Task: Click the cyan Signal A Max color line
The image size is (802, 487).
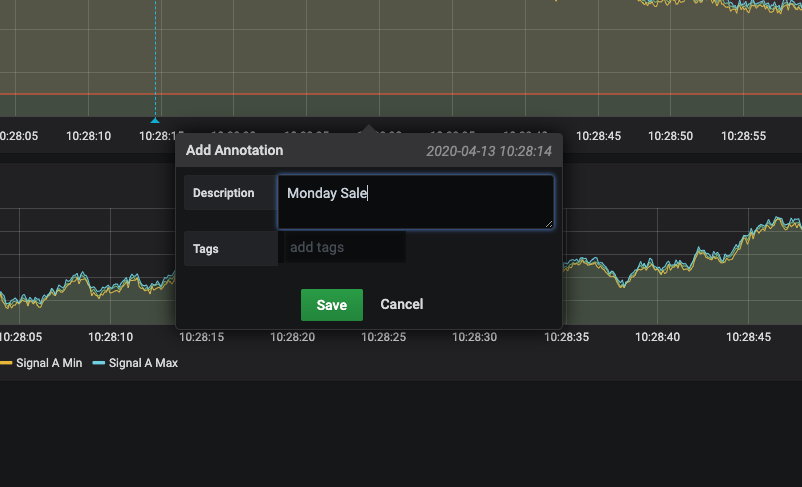Action: [x=98, y=363]
